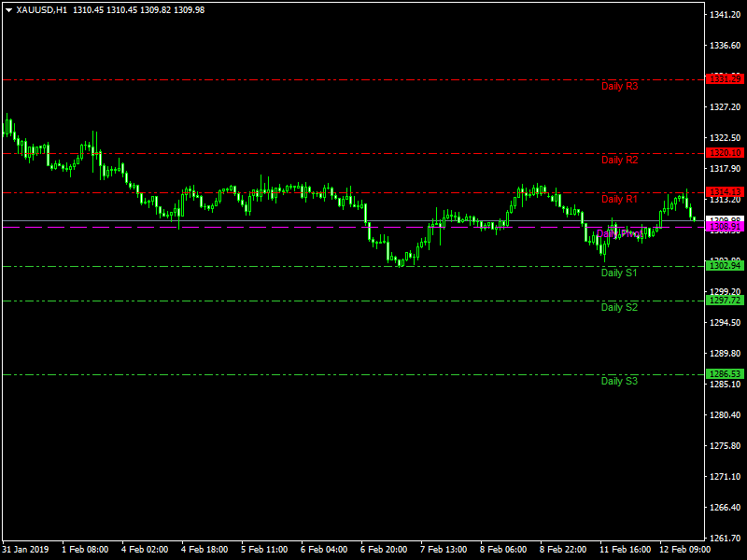Select the Daily R2 line label
Image resolution: width=747 pixels, height=560 pixels.
point(619,160)
